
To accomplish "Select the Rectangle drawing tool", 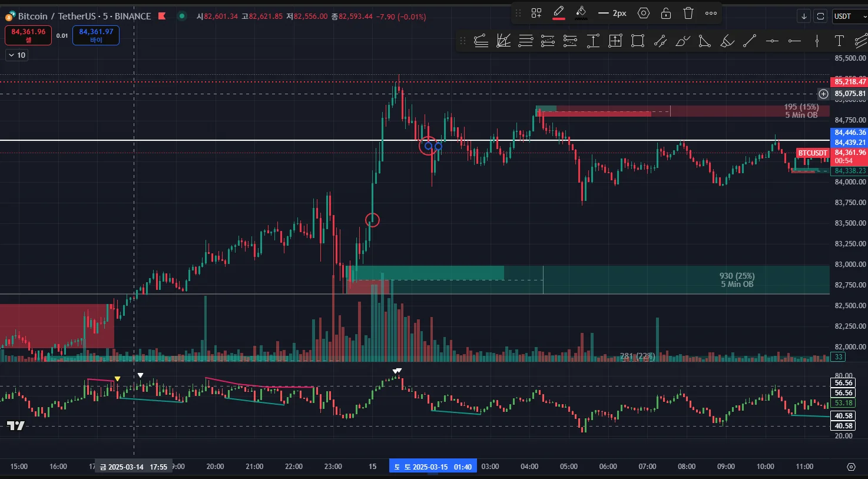I will coord(638,41).
